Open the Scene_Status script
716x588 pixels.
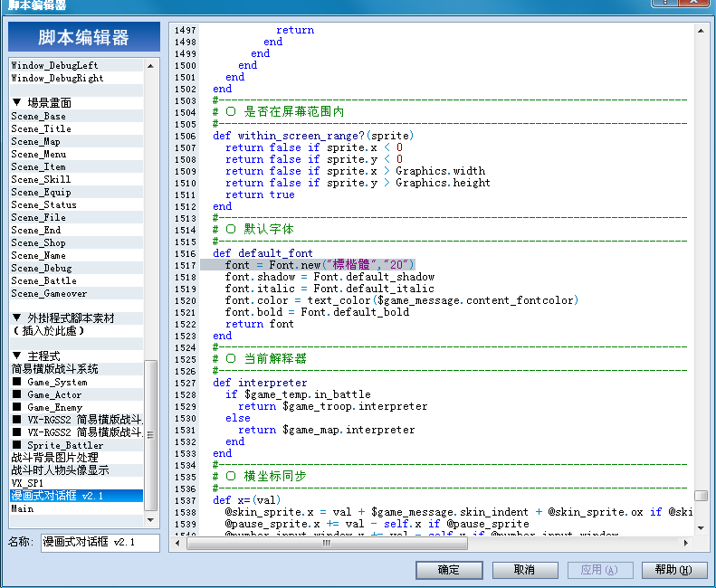point(77,204)
